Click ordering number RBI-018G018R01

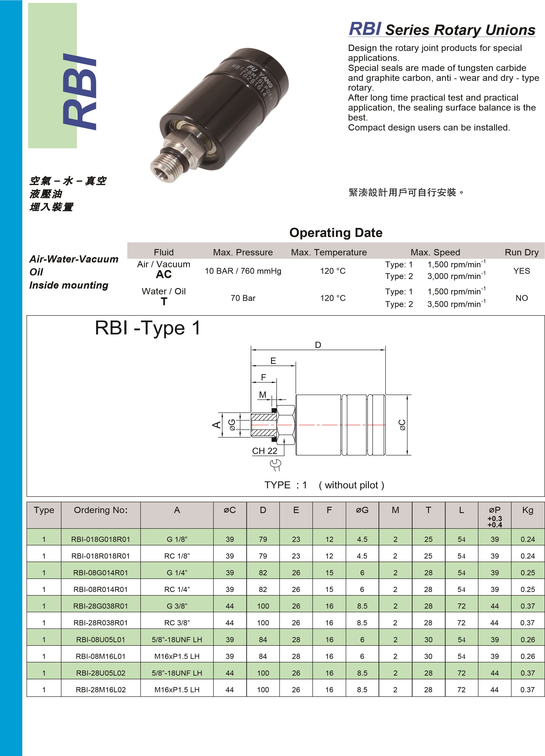[x=101, y=539]
